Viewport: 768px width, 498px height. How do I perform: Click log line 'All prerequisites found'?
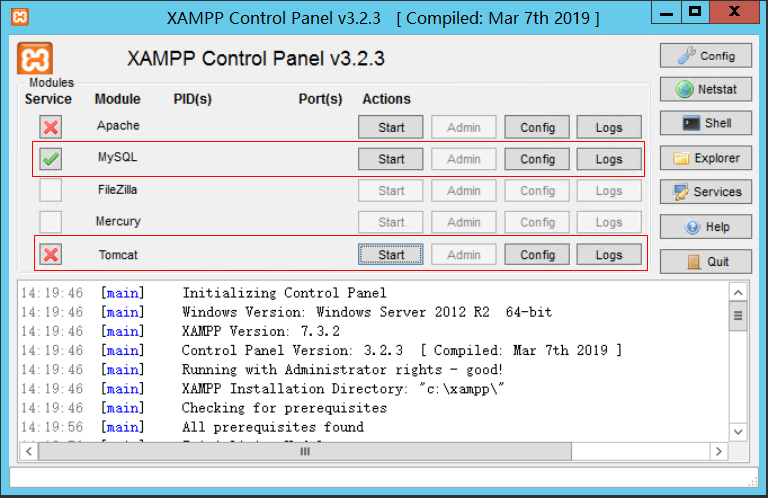pyautogui.click(x=273, y=427)
